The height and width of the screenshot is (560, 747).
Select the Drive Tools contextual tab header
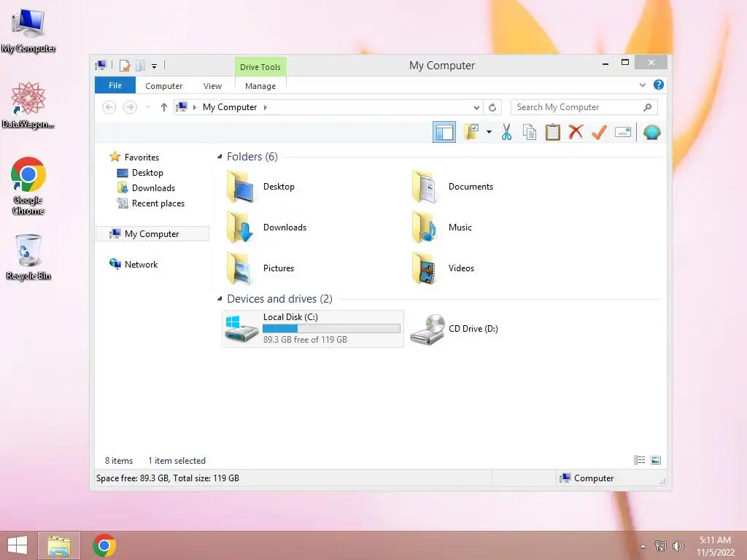pyautogui.click(x=260, y=66)
